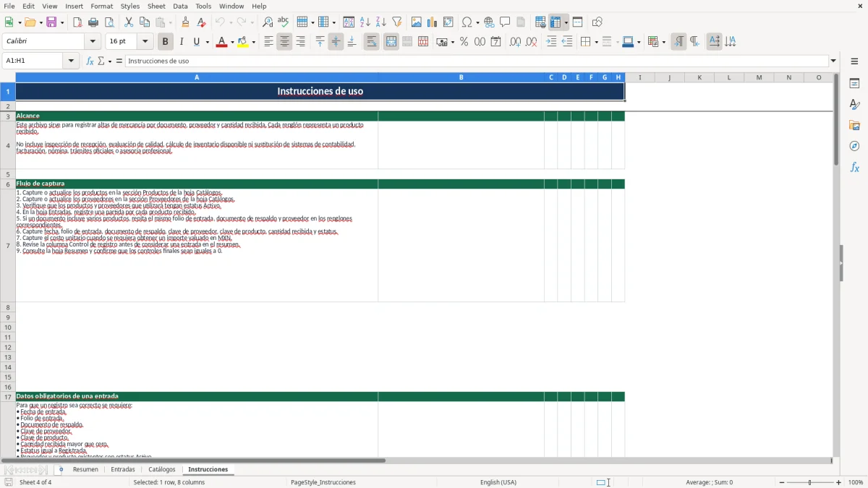Image resolution: width=868 pixels, height=488 pixels.
Task: Toggle Wrap Text
Action: coord(372,42)
